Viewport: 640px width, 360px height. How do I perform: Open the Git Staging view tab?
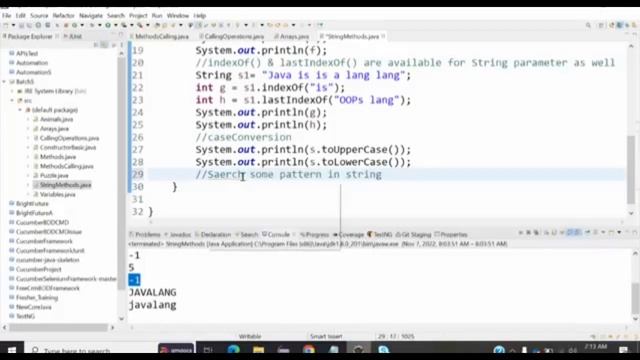pos(413,235)
